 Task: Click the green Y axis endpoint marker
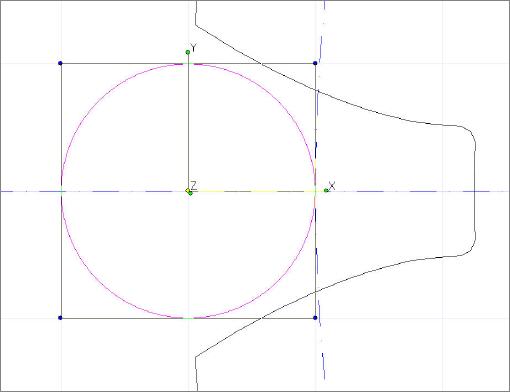click(x=188, y=52)
